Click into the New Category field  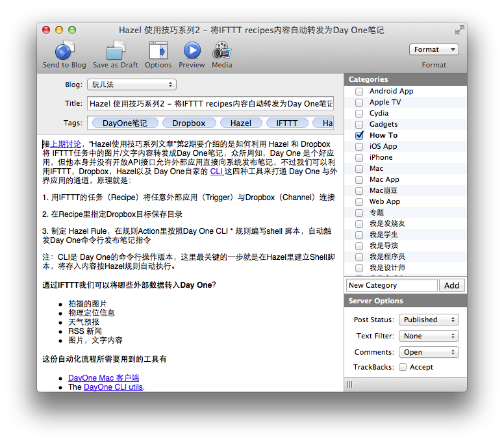(x=392, y=285)
